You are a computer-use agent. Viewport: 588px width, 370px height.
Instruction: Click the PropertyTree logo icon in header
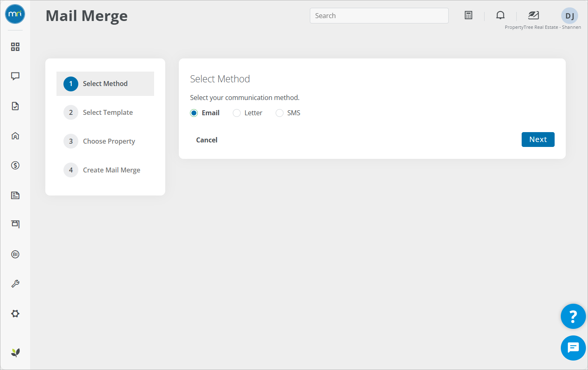(534, 15)
